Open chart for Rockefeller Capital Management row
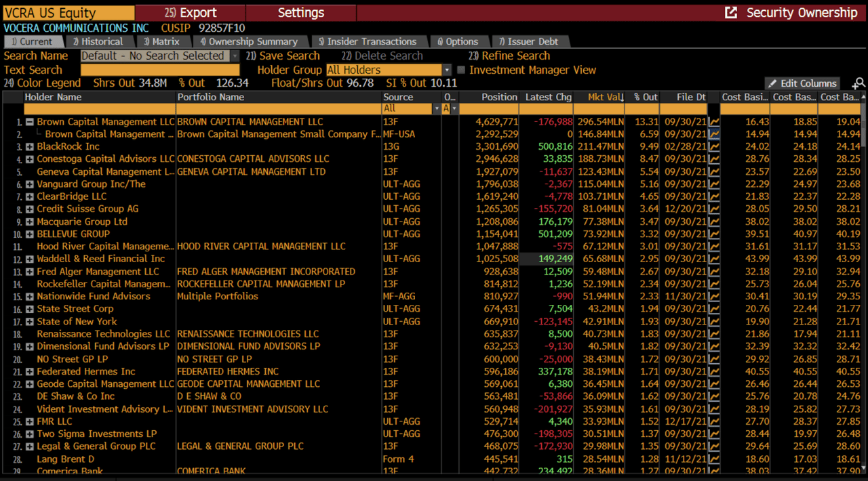Screen dimensions: 868x481 tap(714, 284)
